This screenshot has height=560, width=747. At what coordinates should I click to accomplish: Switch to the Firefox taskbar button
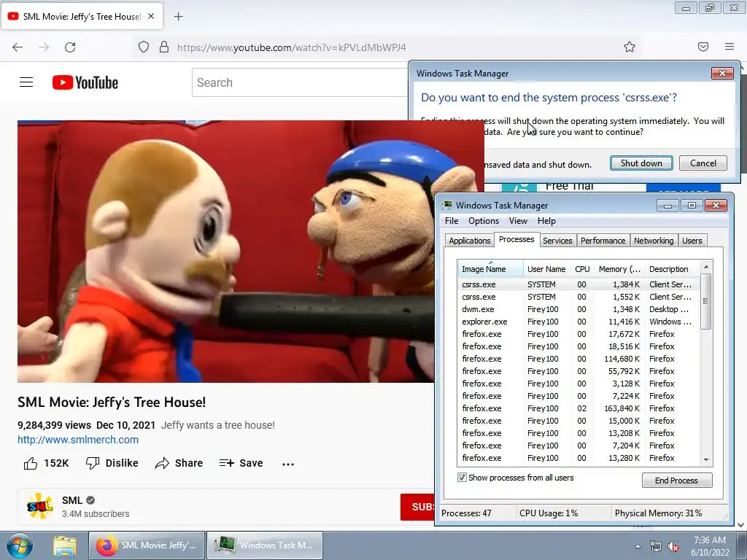coord(146,545)
